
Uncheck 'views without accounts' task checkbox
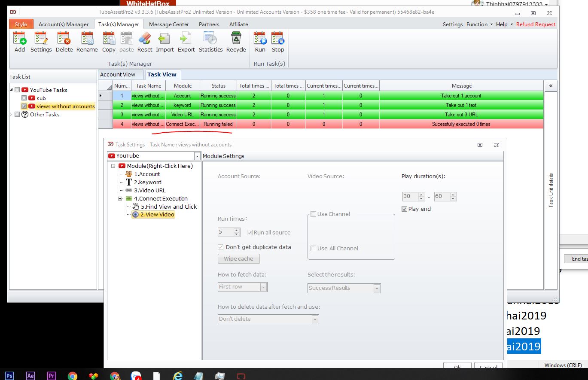click(24, 106)
